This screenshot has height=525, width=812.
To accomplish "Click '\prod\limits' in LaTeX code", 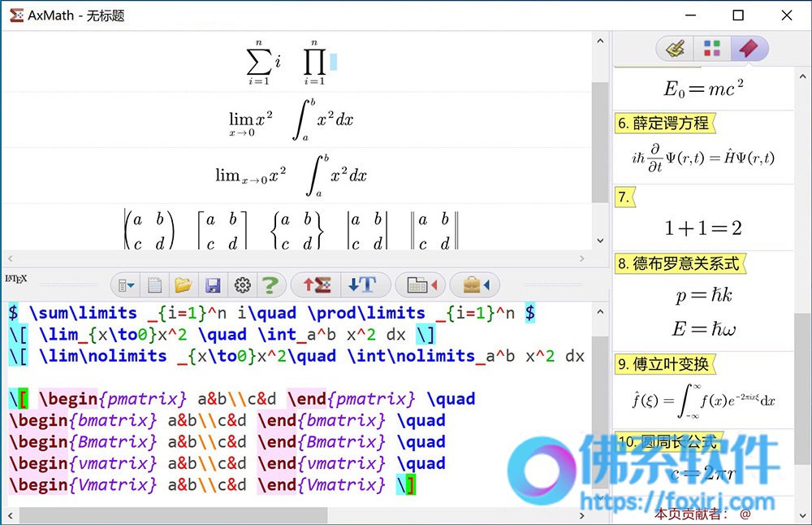I will (x=366, y=313).
